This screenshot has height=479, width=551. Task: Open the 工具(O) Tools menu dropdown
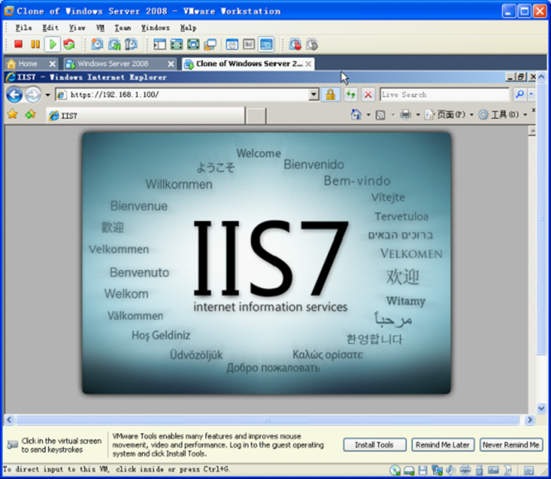tap(503, 115)
